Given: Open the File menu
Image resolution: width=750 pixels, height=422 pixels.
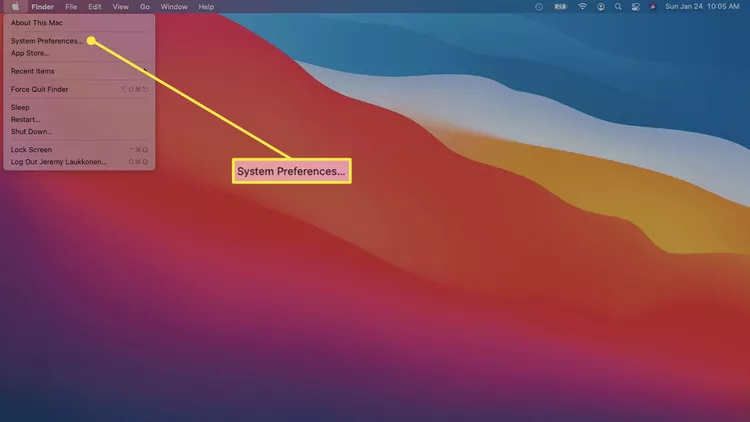Looking at the screenshot, I should pyautogui.click(x=71, y=7).
